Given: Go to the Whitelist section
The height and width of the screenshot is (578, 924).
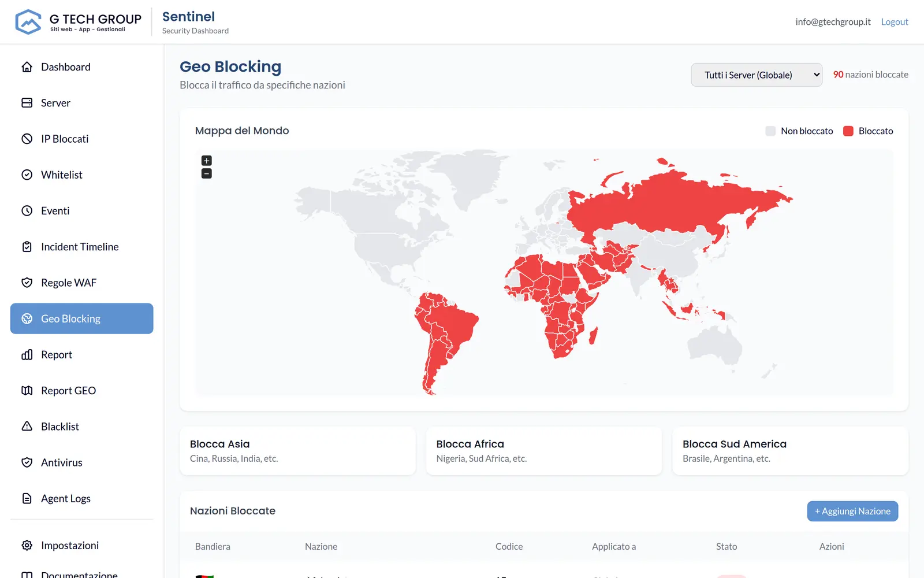Looking at the screenshot, I should point(82,175).
